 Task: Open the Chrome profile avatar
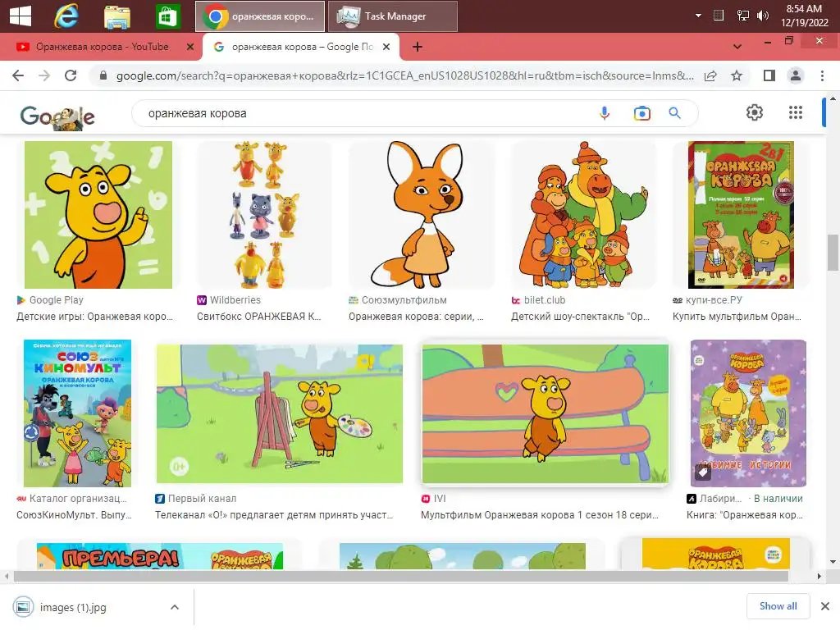[796, 75]
